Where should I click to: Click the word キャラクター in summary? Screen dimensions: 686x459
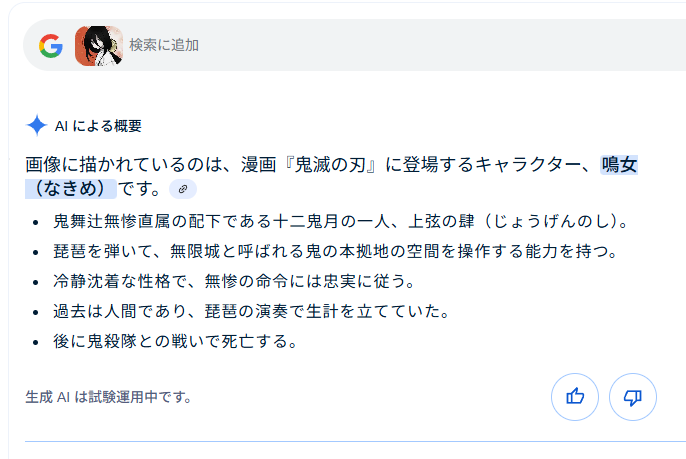(x=524, y=165)
